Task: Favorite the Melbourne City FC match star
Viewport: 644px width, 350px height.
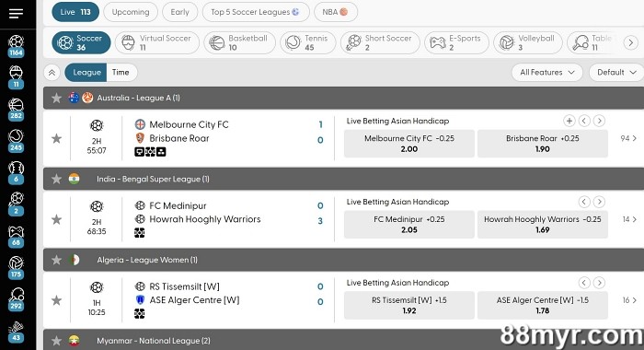Action: [x=57, y=138]
